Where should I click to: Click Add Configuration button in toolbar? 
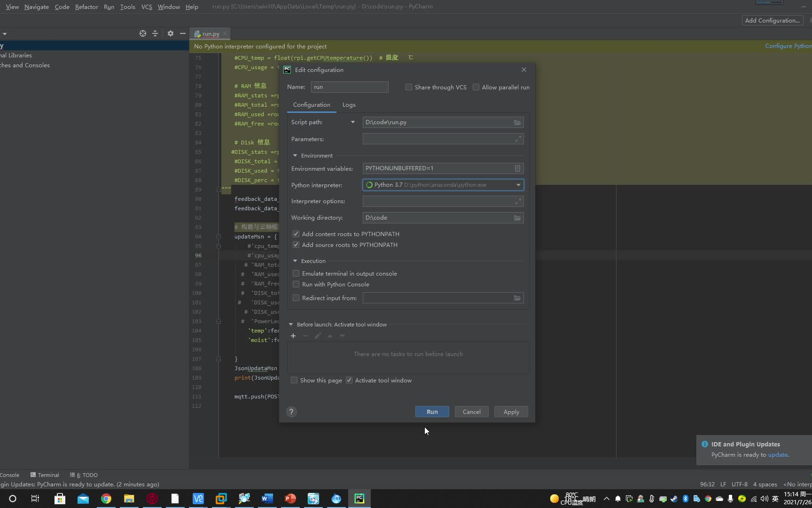(773, 20)
